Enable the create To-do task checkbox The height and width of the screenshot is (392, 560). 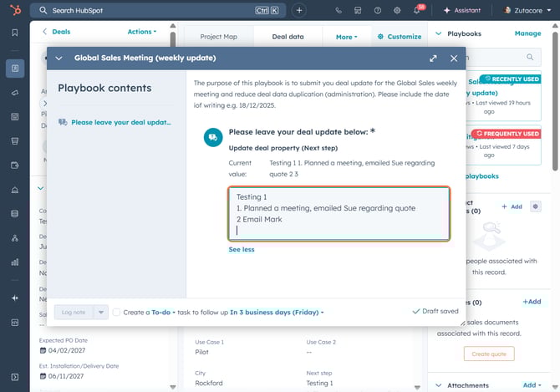(x=116, y=312)
